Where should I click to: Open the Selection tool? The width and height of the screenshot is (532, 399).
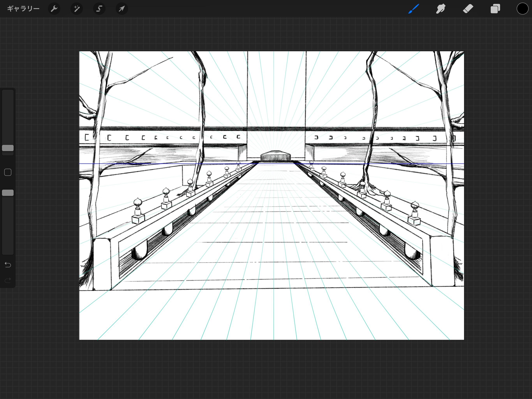click(x=99, y=9)
